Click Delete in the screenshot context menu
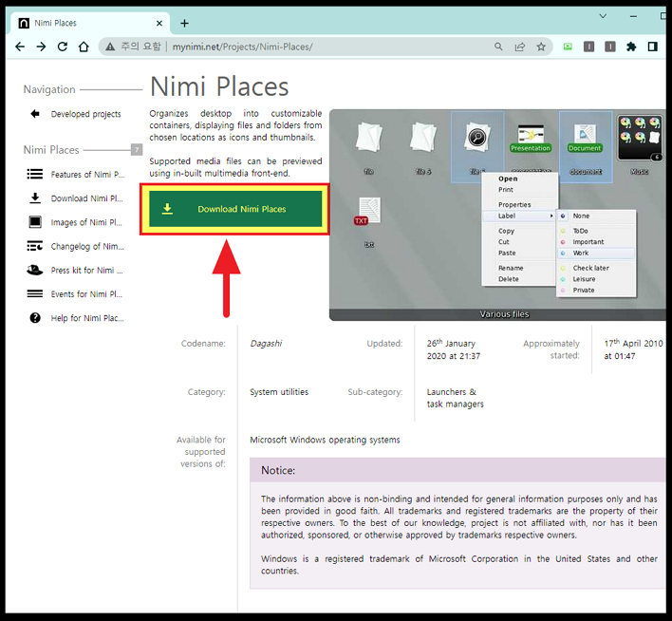This screenshot has width=672, height=621. (509, 279)
